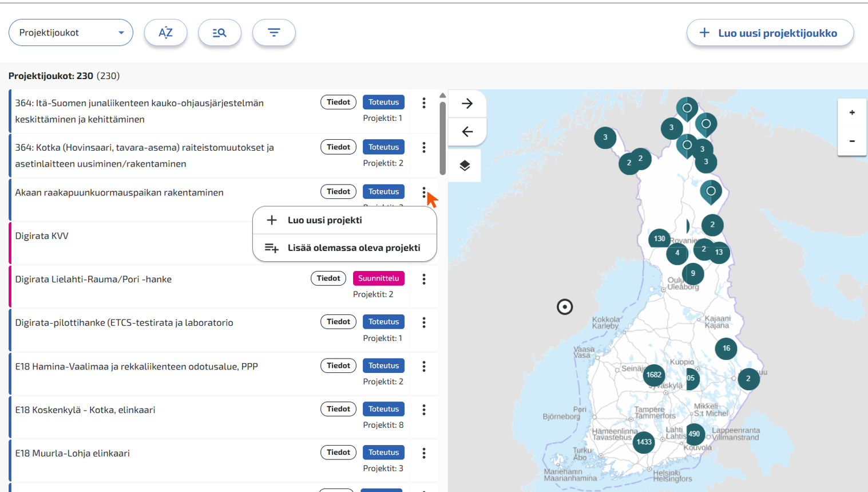Open three-dot menu for Itä-Suomen junaliikenteen row
The image size is (868, 492).
tap(424, 103)
